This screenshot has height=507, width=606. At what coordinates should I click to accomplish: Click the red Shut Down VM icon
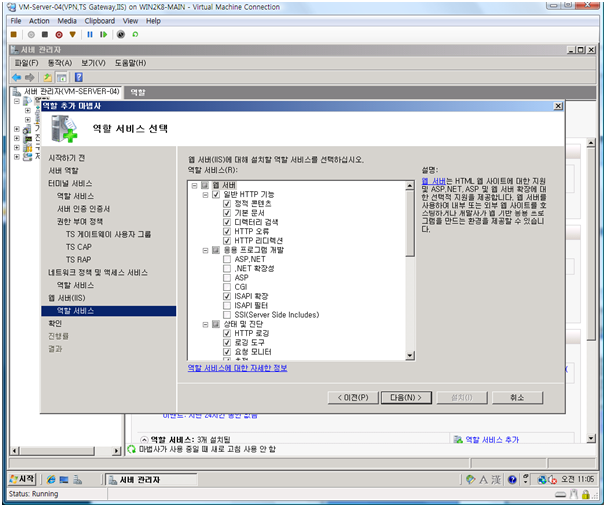click(x=59, y=35)
